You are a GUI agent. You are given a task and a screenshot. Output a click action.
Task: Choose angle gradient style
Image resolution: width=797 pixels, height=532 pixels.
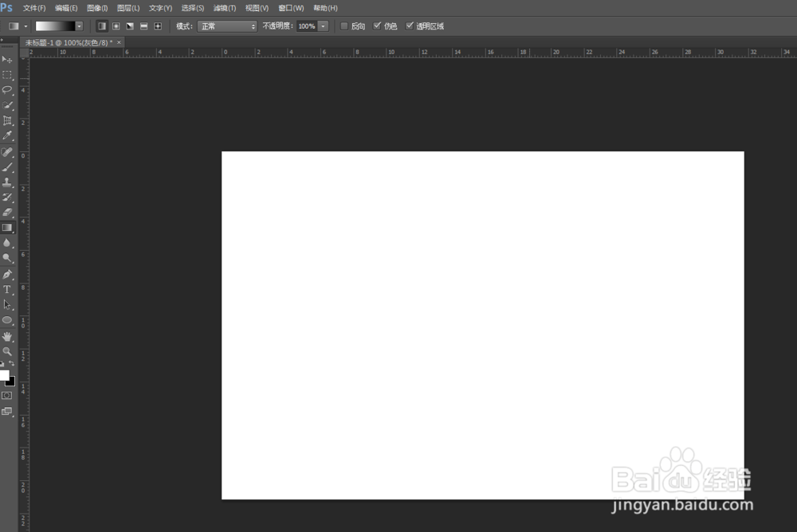pyautogui.click(x=130, y=26)
